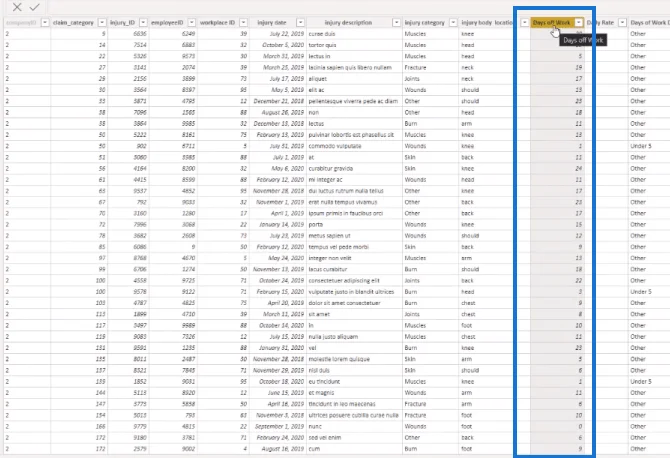Open the companyID column filter dropdown
Screen dimensions: 670x458
click(45, 23)
